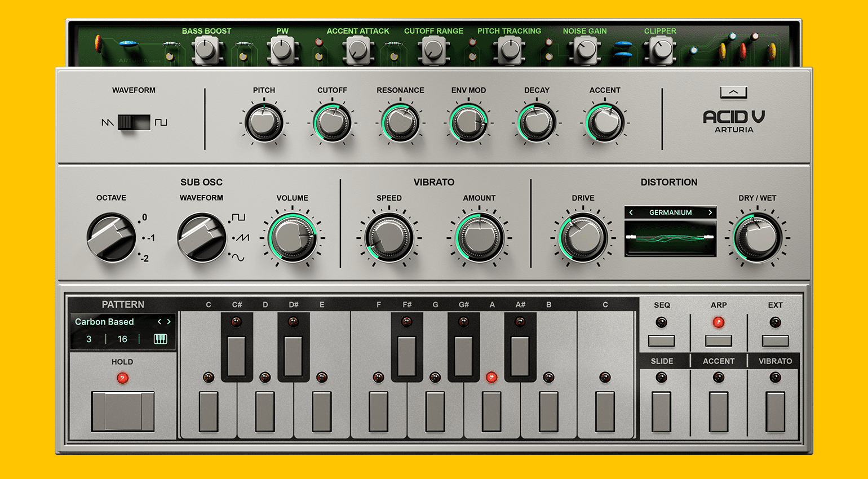Select sine wave for sub oscillator
This screenshot has height=479, width=868.
click(238, 258)
